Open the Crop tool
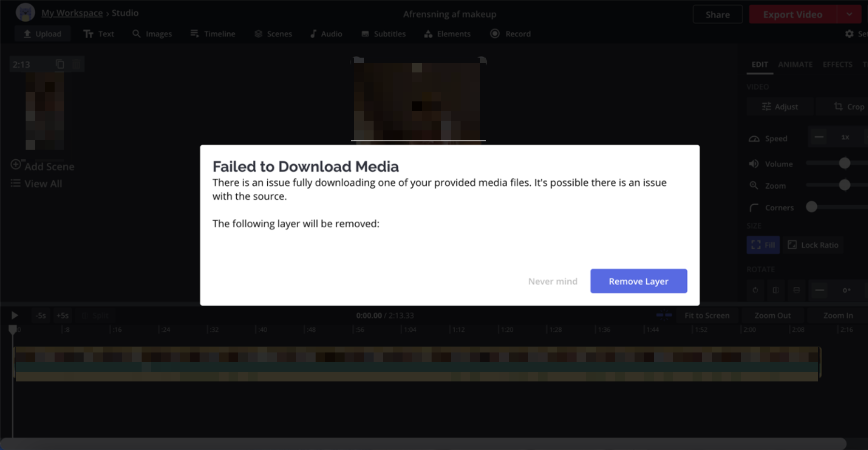Image resolution: width=868 pixels, height=450 pixels. click(x=848, y=107)
